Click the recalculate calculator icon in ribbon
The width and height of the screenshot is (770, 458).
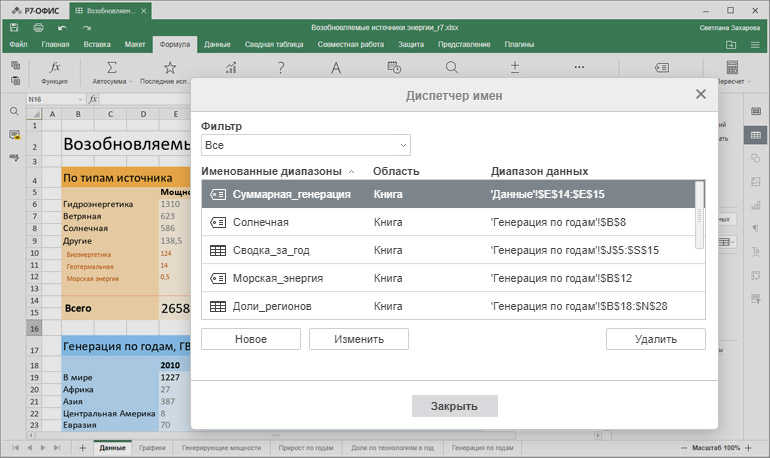click(732, 67)
